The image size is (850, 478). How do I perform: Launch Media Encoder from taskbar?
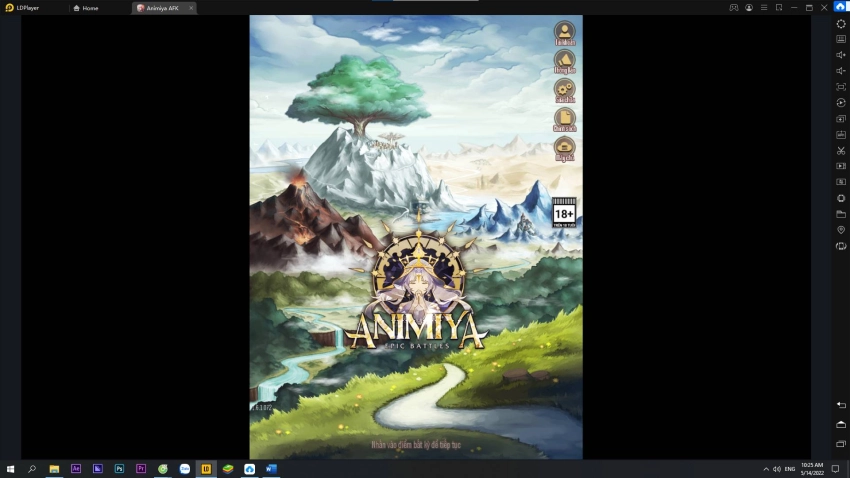point(98,469)
